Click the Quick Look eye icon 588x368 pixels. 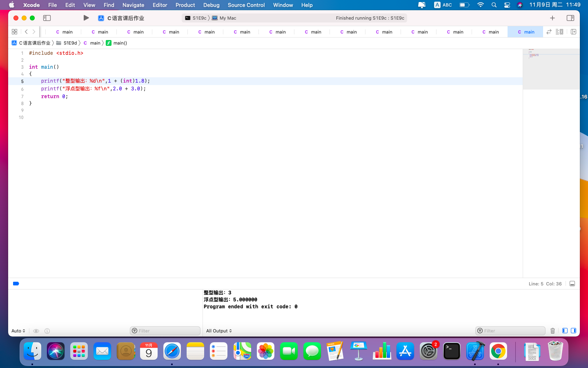[x=36, y=331]
